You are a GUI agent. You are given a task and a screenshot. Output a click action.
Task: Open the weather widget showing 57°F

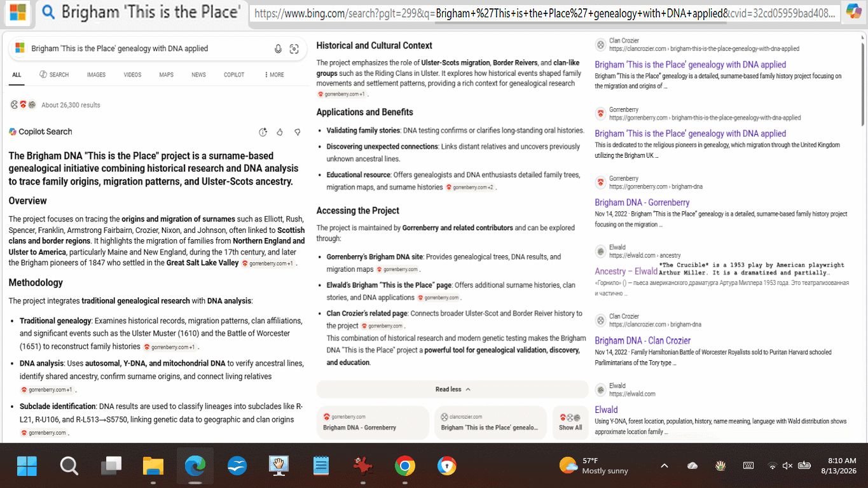coord(593,466)
